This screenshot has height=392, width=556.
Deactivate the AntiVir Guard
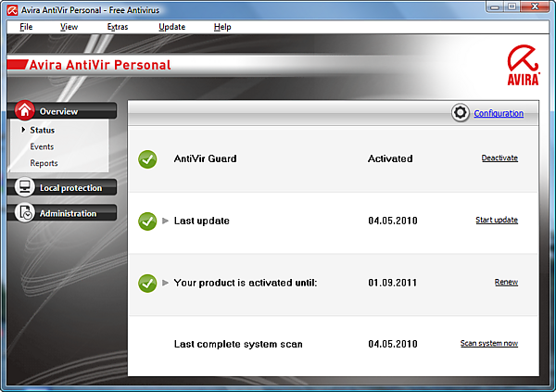(x=499, y=158)
